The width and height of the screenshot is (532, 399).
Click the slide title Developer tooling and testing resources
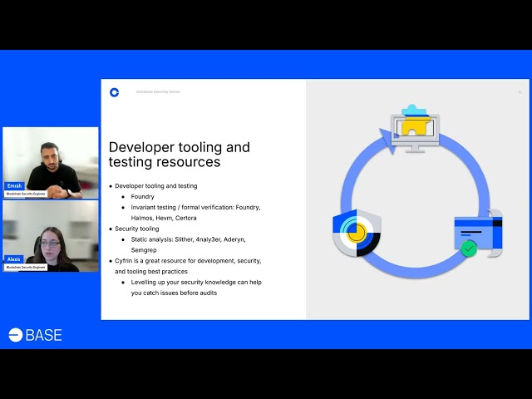pyautogui.click(x=180, y=155)
